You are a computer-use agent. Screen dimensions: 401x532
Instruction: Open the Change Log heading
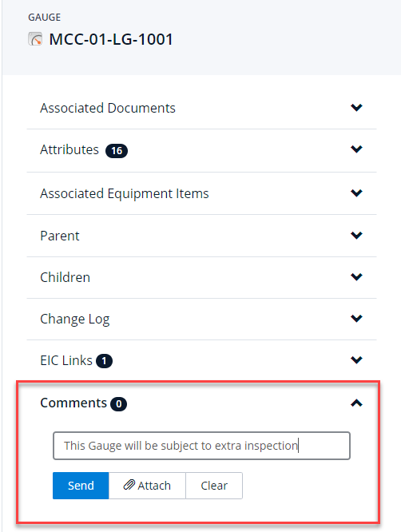74,319
